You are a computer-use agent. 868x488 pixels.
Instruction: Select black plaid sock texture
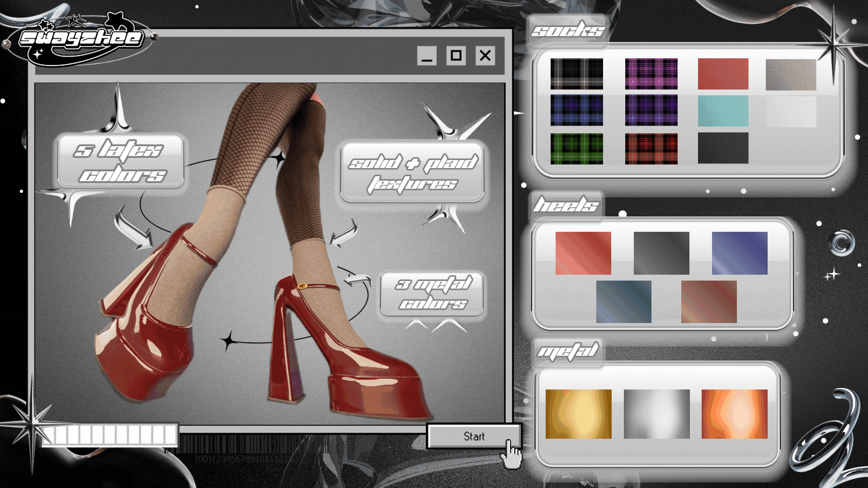pos(576,74)
